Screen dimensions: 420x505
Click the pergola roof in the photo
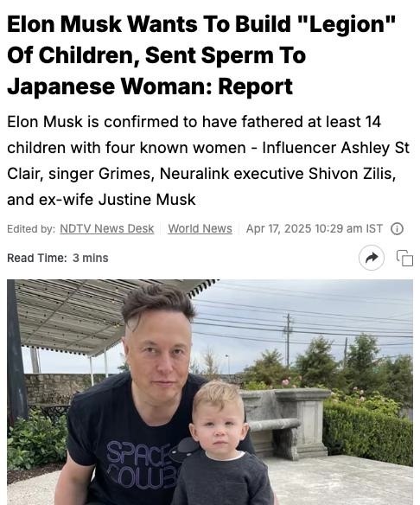[103, 316]
